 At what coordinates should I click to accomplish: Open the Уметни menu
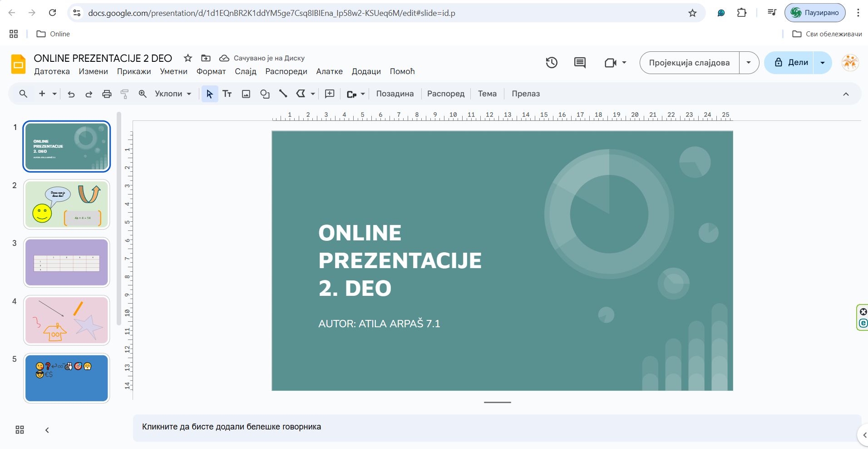173,71
